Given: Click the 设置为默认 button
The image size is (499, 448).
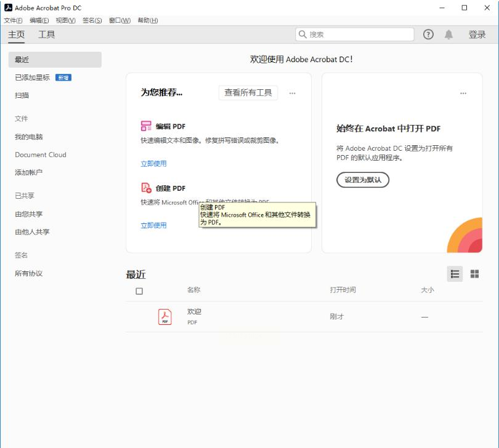Looking at the screenshot, I should point(363,180).
